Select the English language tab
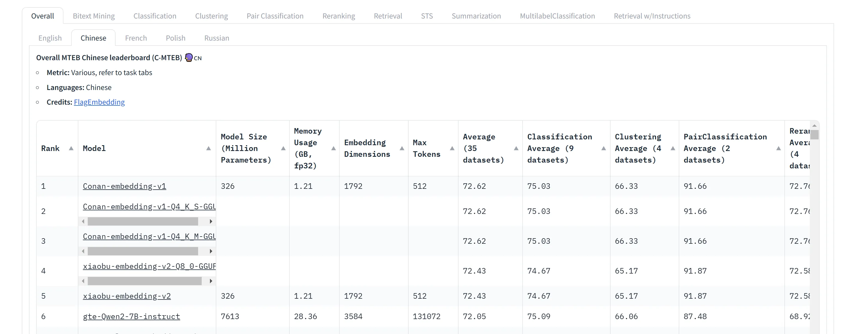The height and width of the screenshot is (334, 868). [50, 38]
